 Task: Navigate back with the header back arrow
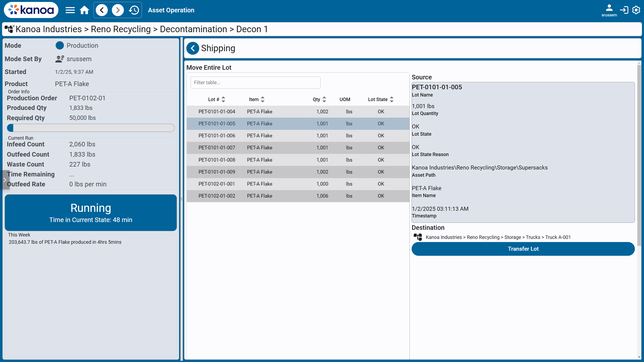(x=102, y=10)
